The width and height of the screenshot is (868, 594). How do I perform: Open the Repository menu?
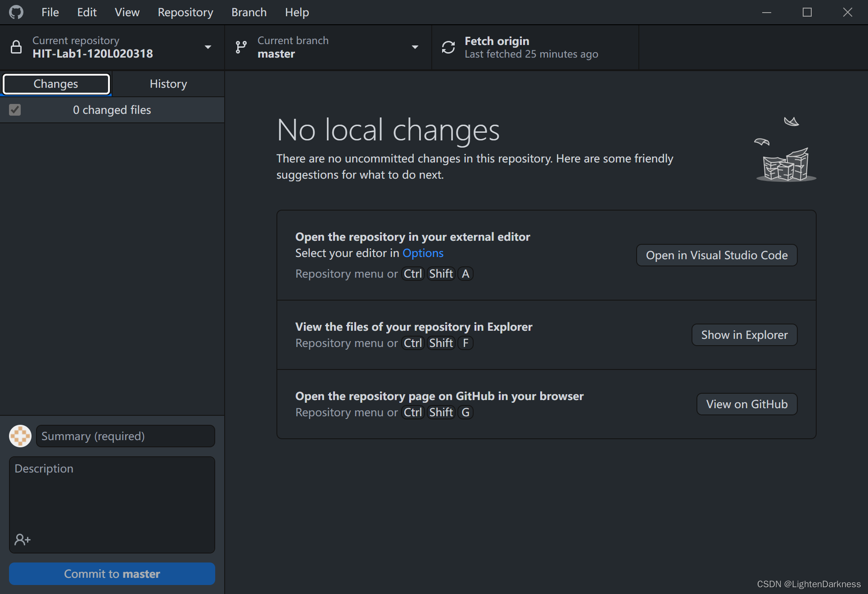point(185,12)
